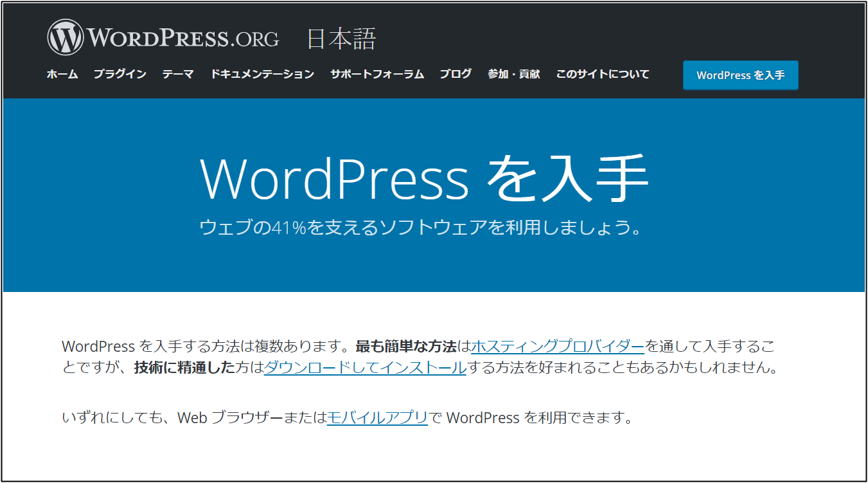This screenshot has width=868, height=483.
Task: Open the テーマ menu item
Action: coord(178,74)
